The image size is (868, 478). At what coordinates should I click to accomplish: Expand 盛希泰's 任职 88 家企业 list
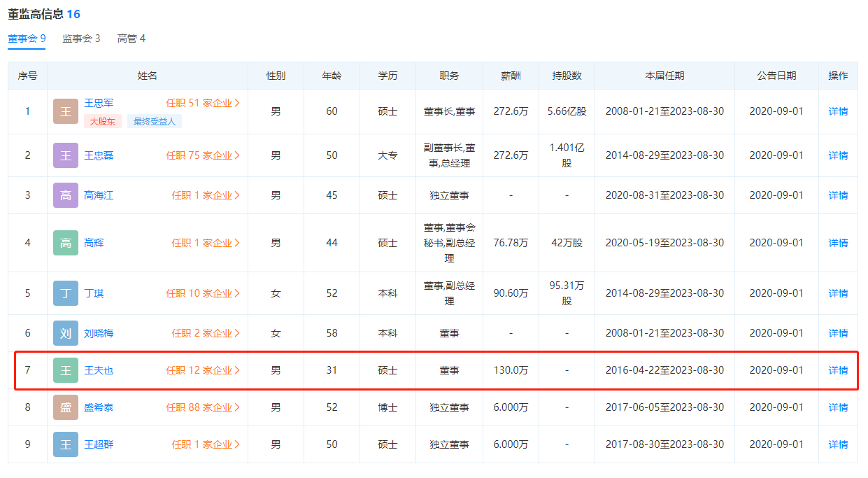coord(203,407)
